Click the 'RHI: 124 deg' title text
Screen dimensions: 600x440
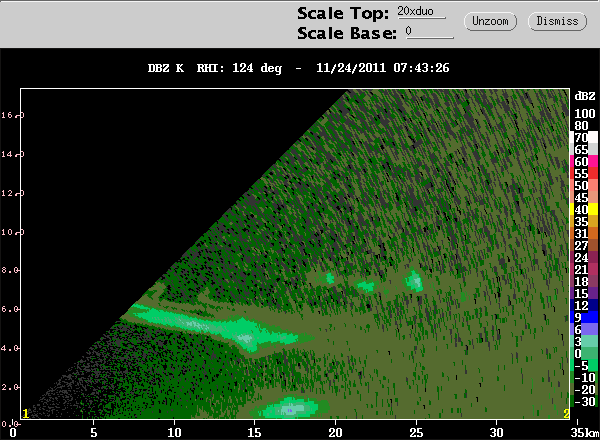pyautogui.click(x=239, y=68)
